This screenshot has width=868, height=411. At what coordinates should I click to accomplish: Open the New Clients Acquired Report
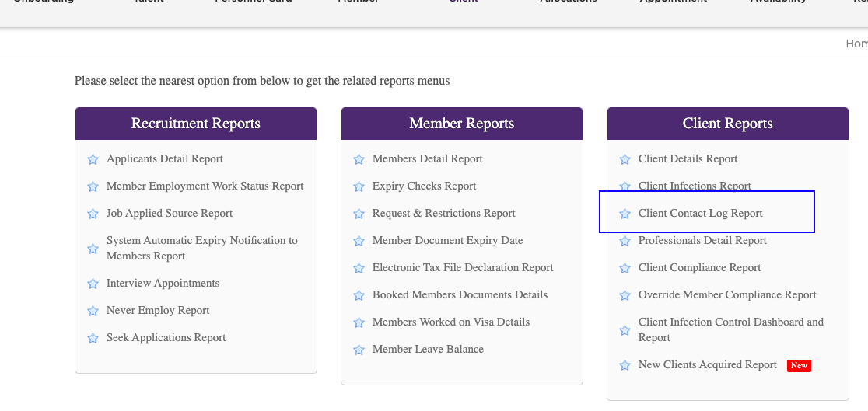(x=708, y=365)
